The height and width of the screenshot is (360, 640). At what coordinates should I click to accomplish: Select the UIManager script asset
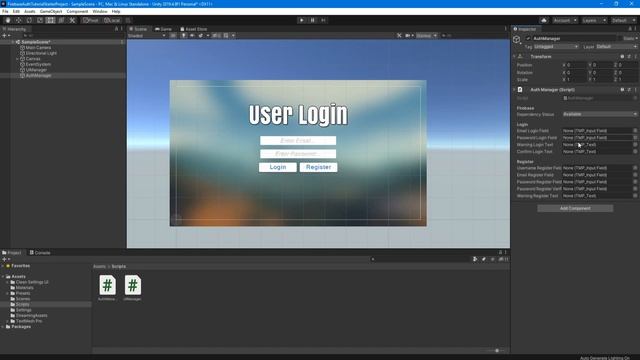(x=133, y=288)
